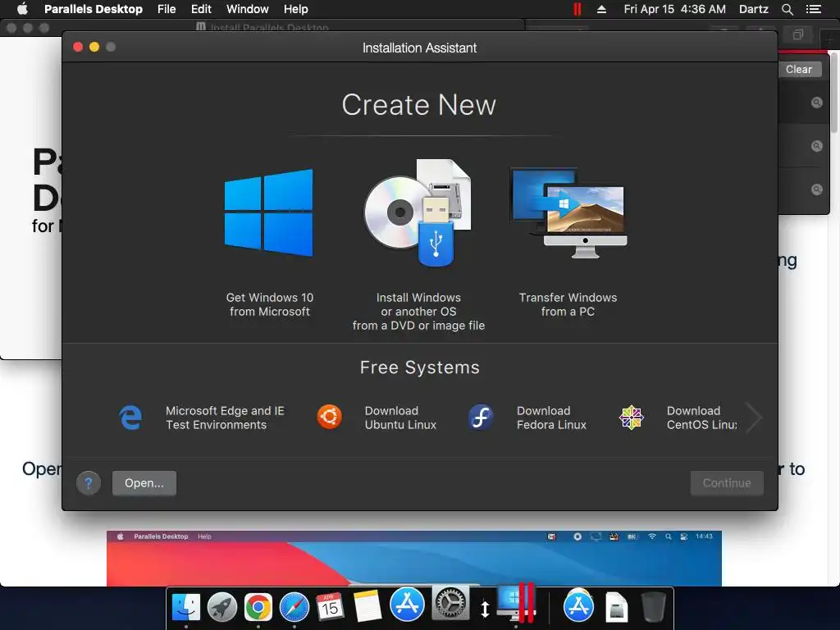Click macOS screenshot thumbnail in background page
The height and width of the screenshot is (630, 840).
413,558
